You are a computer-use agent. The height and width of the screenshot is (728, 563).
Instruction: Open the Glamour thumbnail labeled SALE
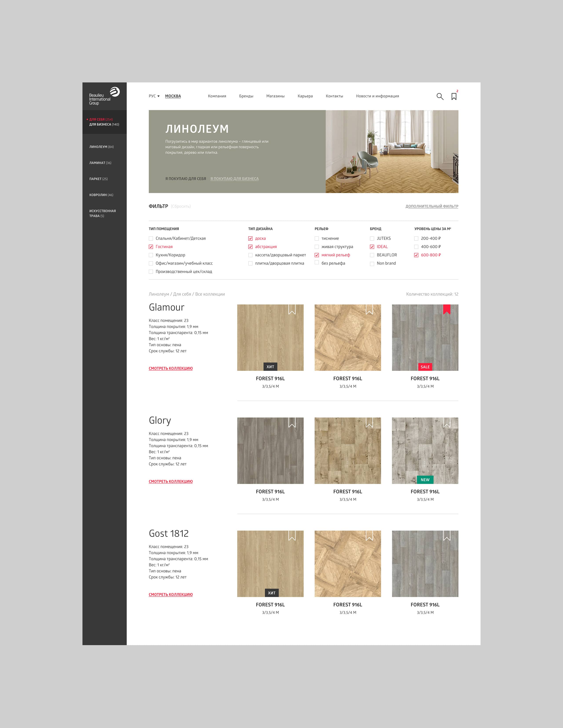point(425,337)
